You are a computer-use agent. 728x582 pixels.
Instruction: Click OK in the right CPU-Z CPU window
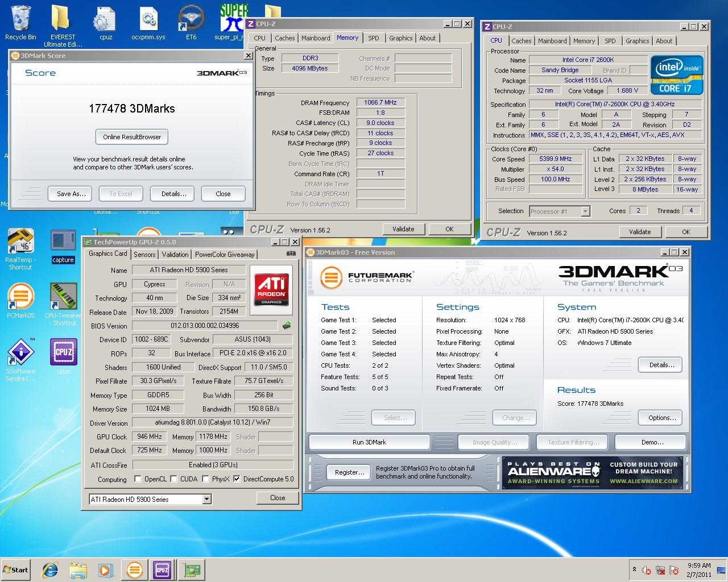coord(686,232)
